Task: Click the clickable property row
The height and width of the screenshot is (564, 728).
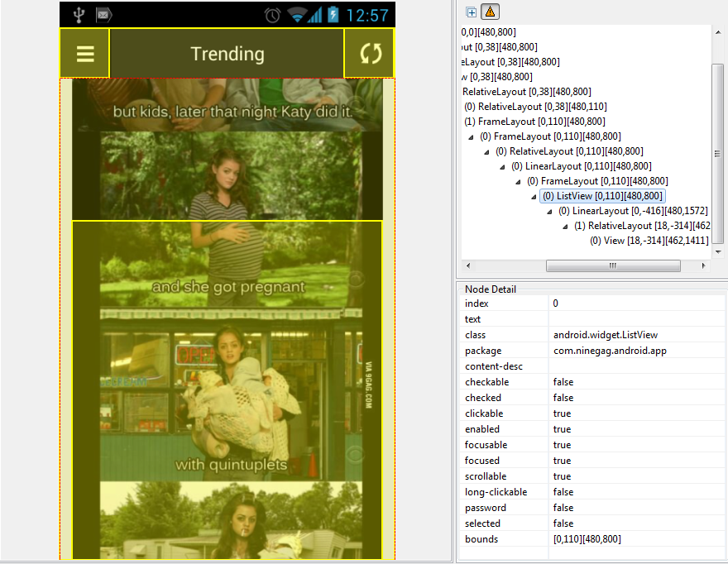Action: pyautogui.click(x=592, y=413)
